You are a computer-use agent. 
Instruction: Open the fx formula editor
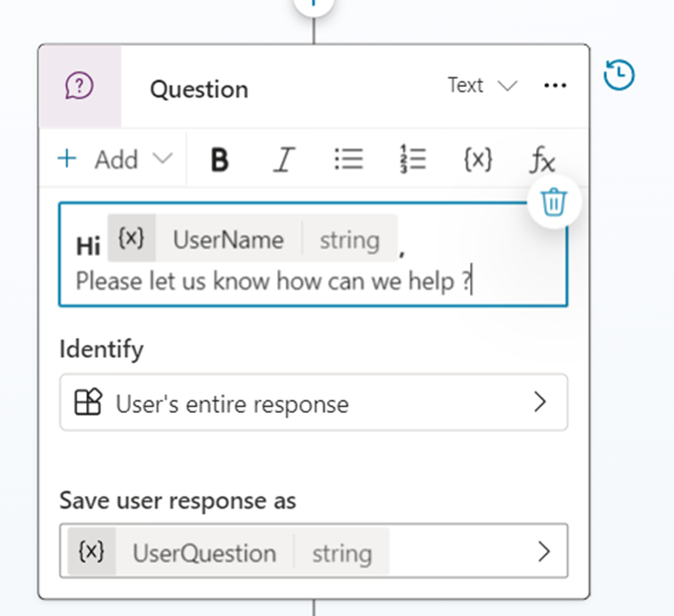[542, 160]
